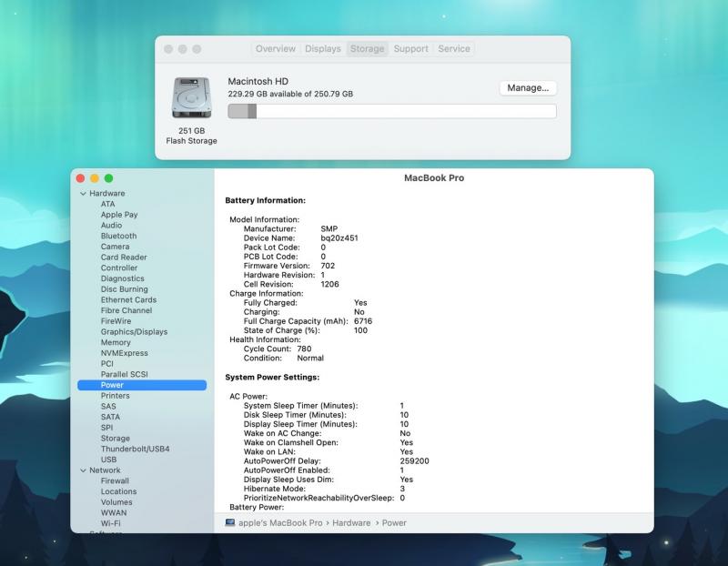Switch to the Overview tab
728x566 pixels.
pyautogui.click(x=276, y=49)
